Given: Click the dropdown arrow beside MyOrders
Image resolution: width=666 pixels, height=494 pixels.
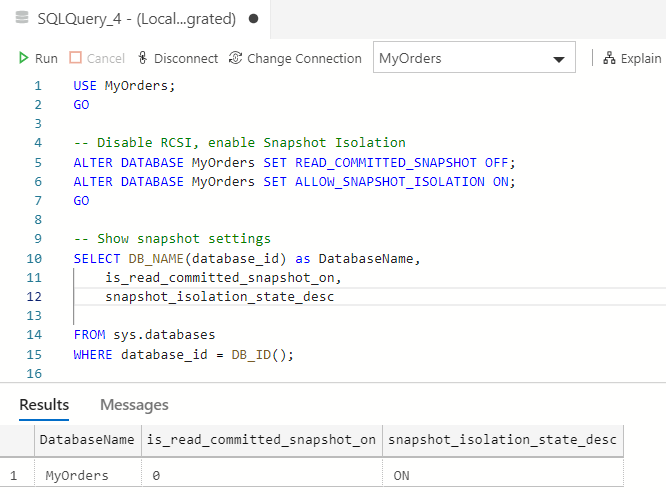Looking at the screenshot, I should pos(558,60).
